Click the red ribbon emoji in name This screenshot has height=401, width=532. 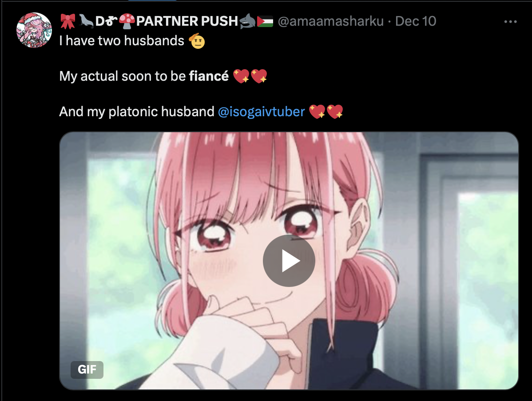(x=67, y=21)
